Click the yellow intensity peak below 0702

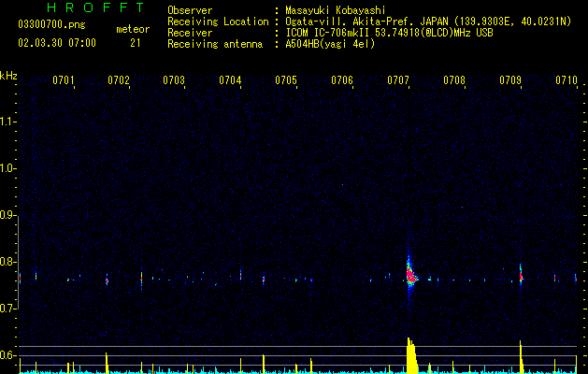pos(107,363)
